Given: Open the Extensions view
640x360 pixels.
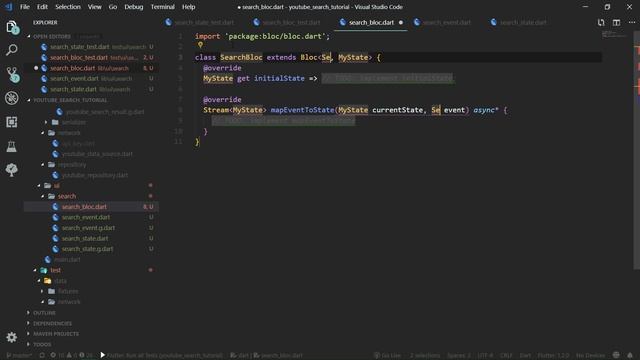Looking at the screenshot, I should point(11,122).
